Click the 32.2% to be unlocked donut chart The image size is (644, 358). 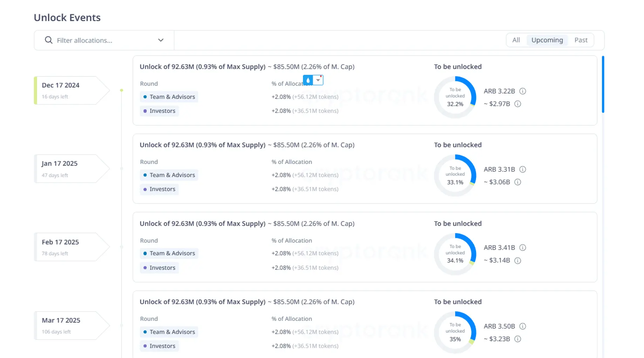455,97
